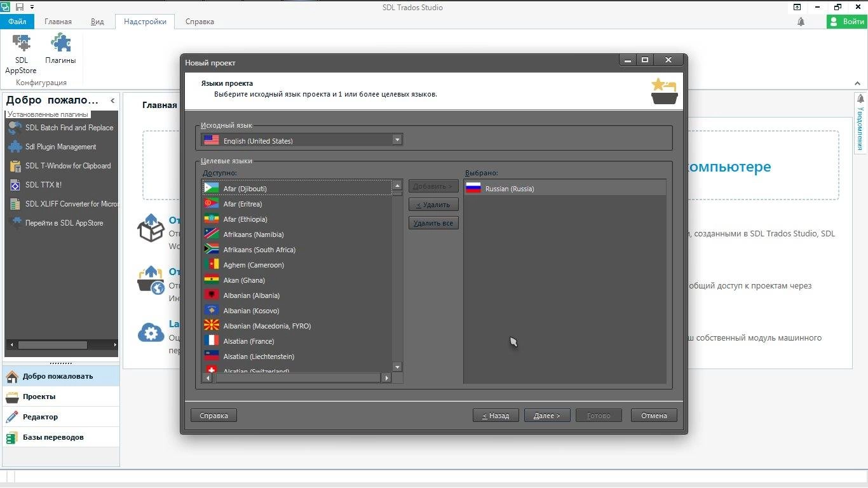
Task: Switch to Надстройки ribbon tab
Action: click(145, 22)
